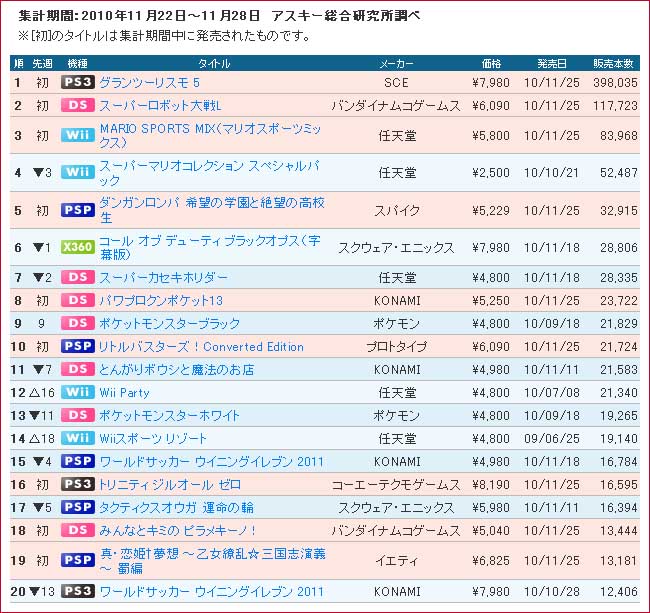Screen dimensions: 650x613
Task: Select the SCE maker cell
Action: 396,82
